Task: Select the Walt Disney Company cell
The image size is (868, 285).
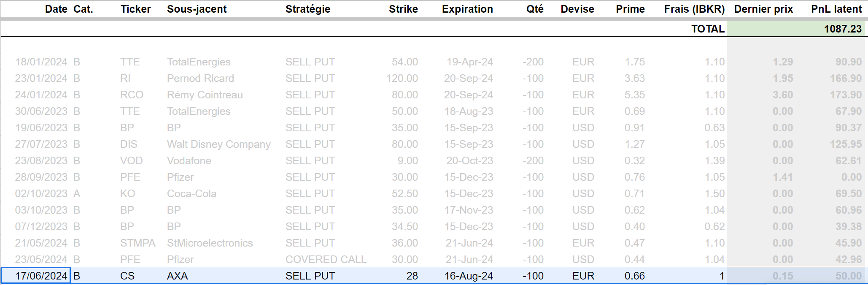Action: click(x=218, y=144)
